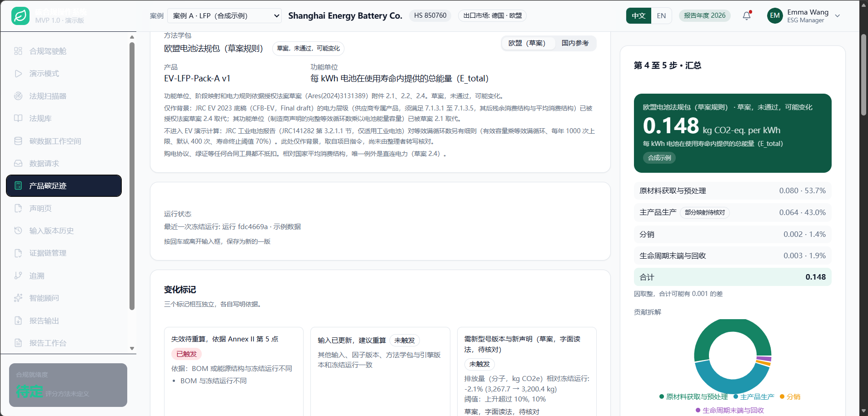Click the 产品碳足迹 calculator icon
The height and width of the screenshot is (416, 868).
(18, 185)
